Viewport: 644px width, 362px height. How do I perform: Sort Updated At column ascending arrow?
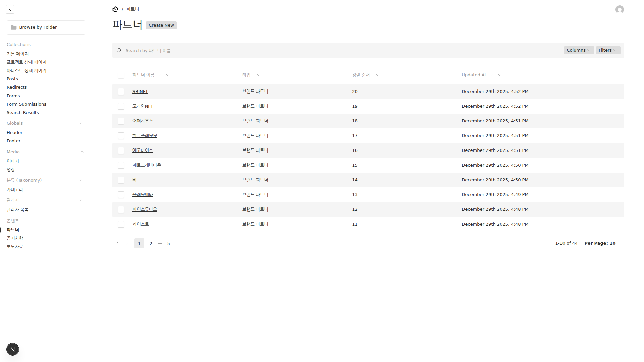(493, 75)
